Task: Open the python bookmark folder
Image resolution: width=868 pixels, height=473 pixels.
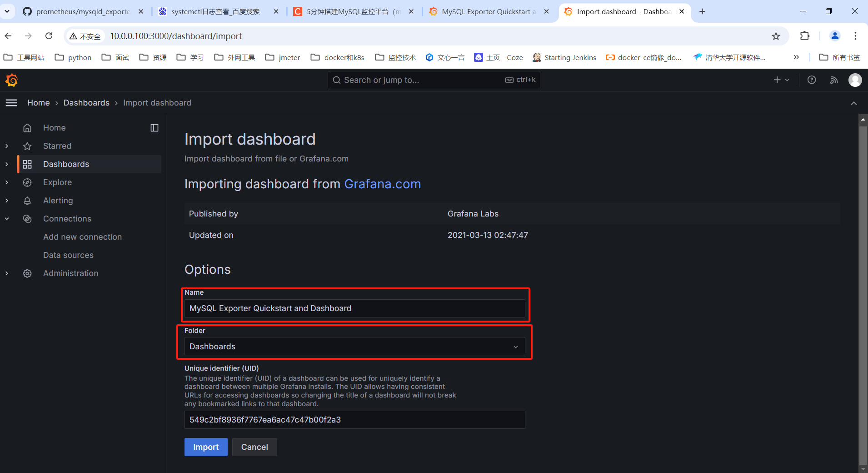Action: 73,57
